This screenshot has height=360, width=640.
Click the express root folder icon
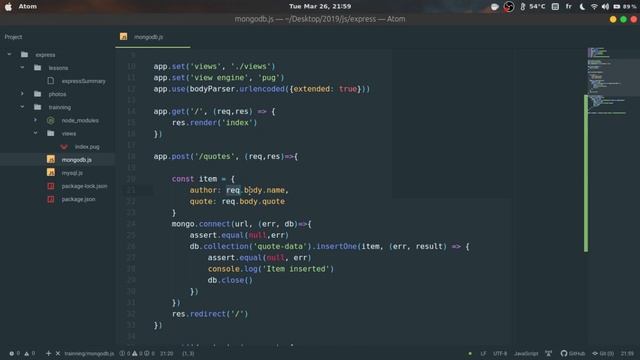tap(24, 55)
